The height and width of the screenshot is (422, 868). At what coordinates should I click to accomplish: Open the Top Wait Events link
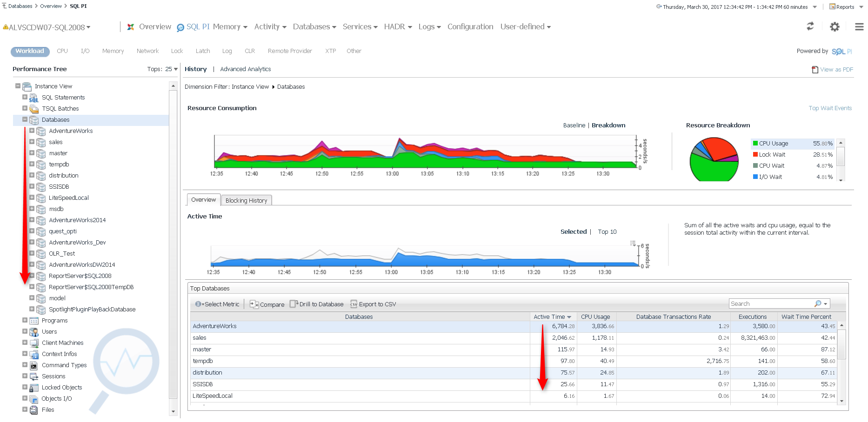830,108
